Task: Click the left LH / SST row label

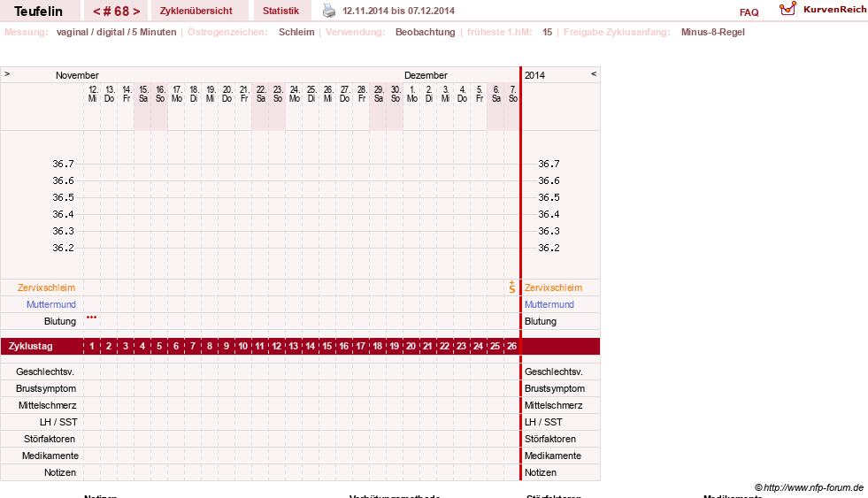Action: tap(58, 422)
